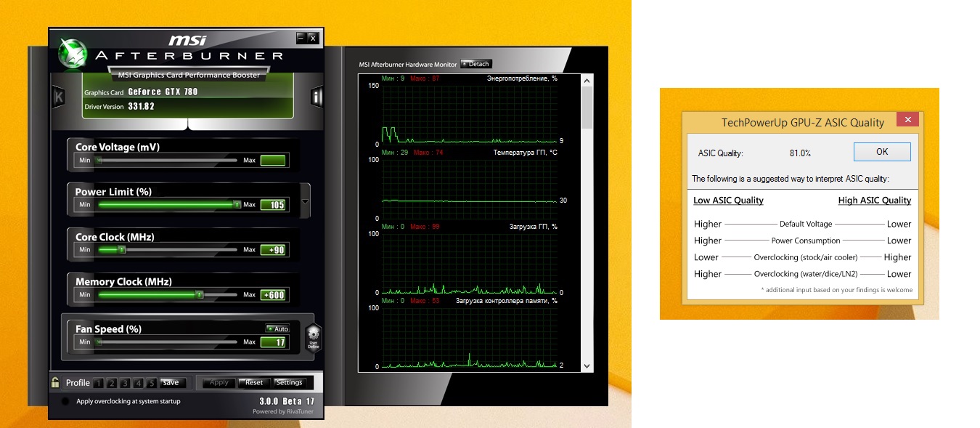
Task: Click the Fan Speed slider handle
Action: pyautogui.click(x=99, y=342)
